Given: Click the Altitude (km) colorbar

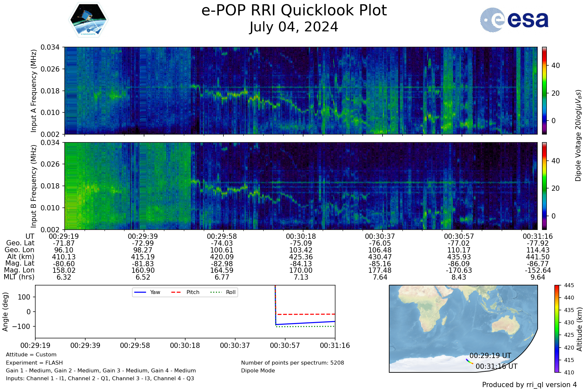Looking at the screenshot, I should point(557,329).
